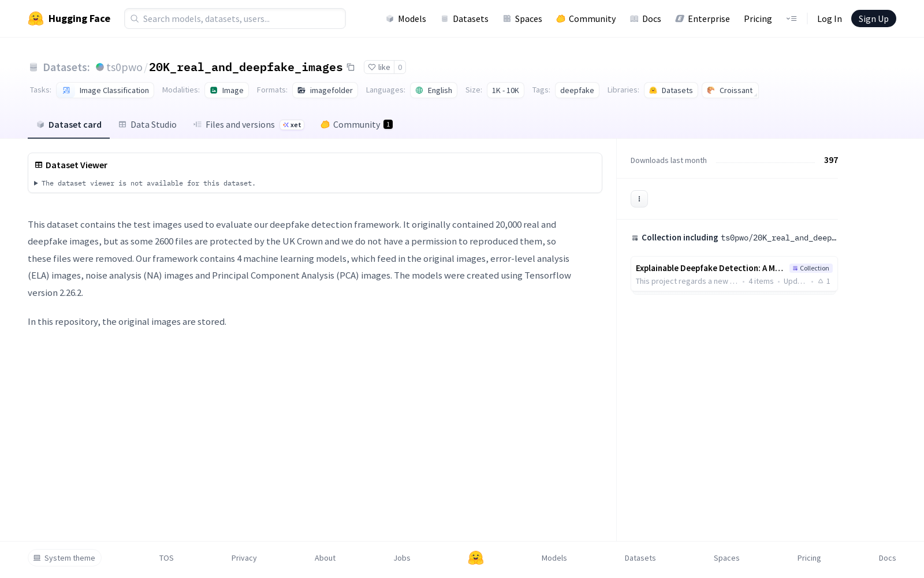The height and width of the screenshot is (578, 924).
Task: Open the Jobs footer link
Action: (x=402, y=558)
